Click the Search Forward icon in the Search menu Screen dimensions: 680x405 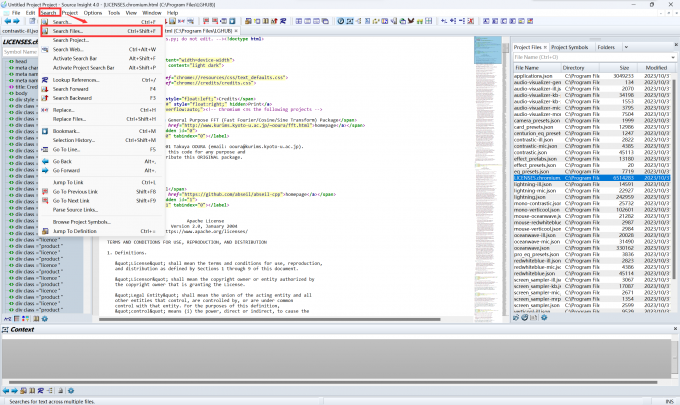tap(45, 89)
